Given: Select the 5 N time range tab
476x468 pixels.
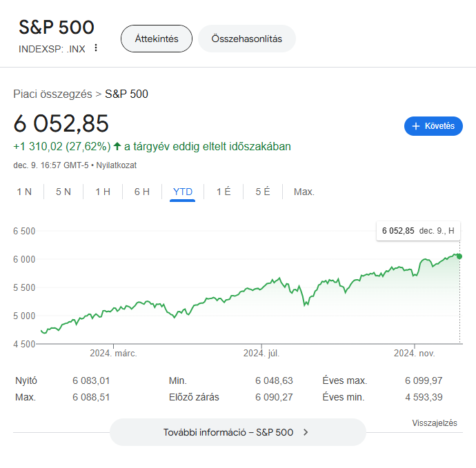Looking at the screenshot, I should coord(63,192).
